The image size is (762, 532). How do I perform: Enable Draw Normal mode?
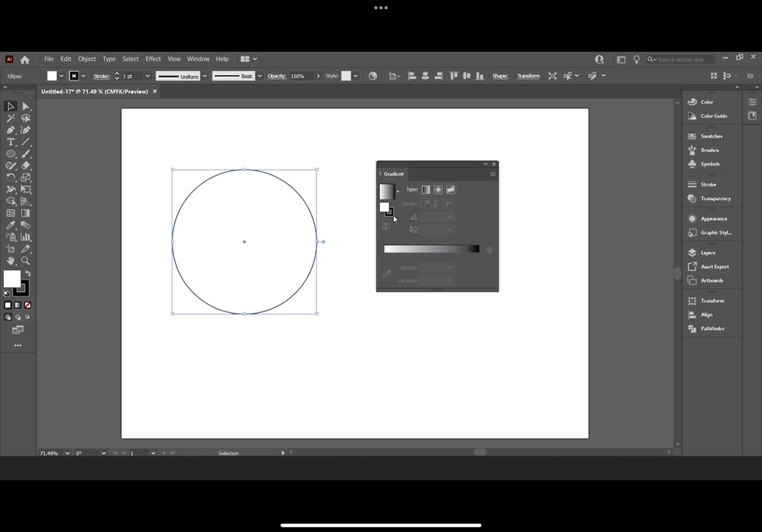(x=8, y=317)
